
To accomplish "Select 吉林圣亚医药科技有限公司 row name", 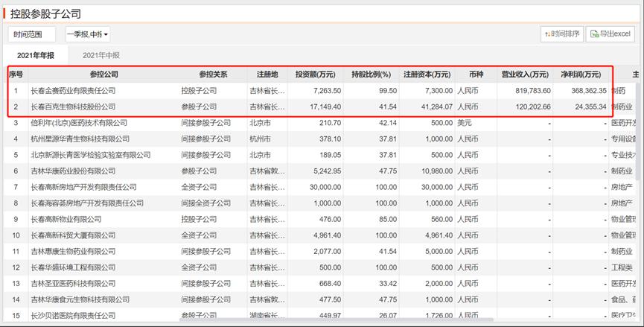I will click(73, 283).
